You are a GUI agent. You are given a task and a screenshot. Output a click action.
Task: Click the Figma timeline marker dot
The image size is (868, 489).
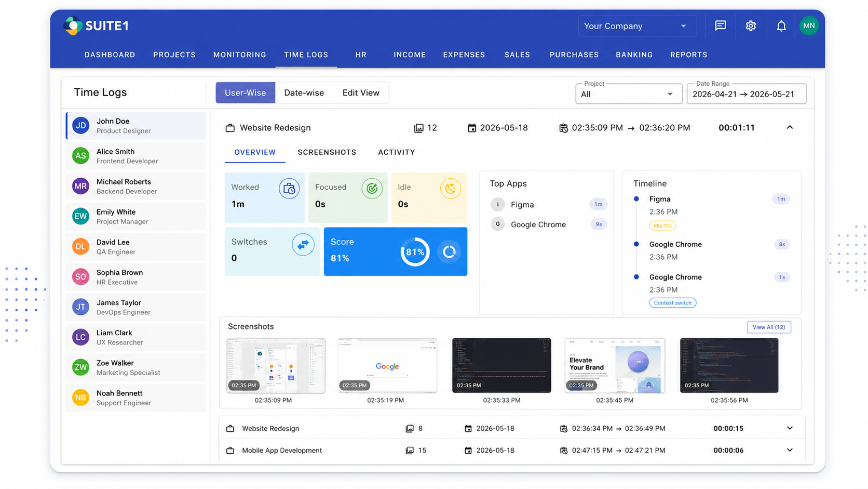[x=636, y=199]
